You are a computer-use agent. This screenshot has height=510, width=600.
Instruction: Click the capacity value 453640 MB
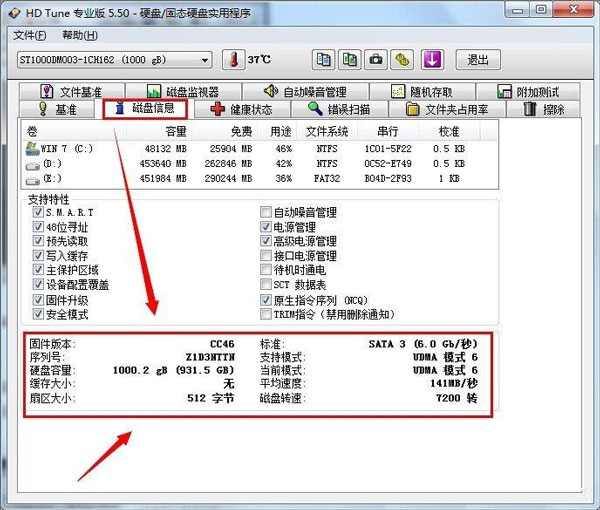click(163, 164)
